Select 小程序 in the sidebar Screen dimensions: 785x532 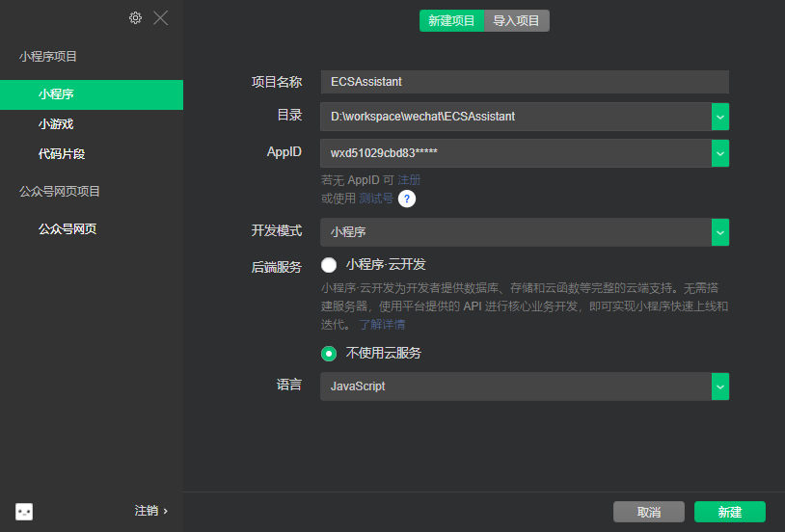click(x=92, y=94)
